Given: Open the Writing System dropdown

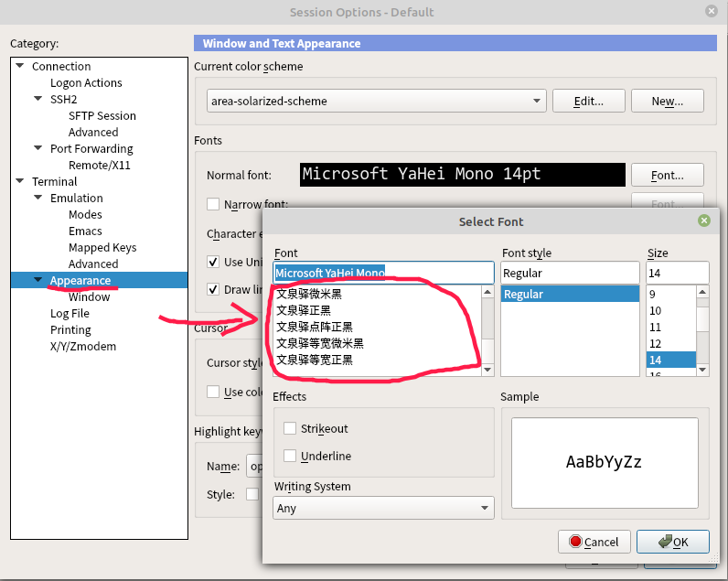Looking at the screenshot, I should [x=383, y=508].
